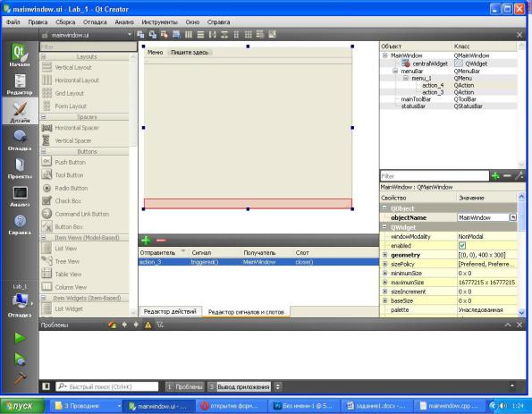
Task: Remove the connection with the red minus
Action: click(161, 241)
